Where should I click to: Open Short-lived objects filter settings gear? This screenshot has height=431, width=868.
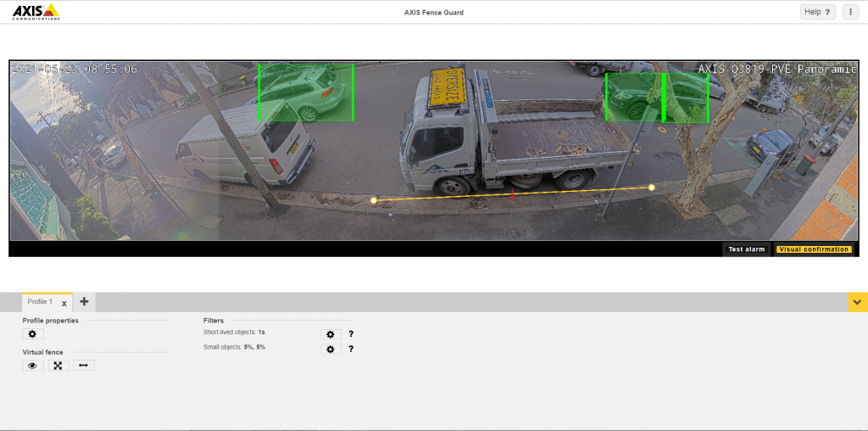(x=331, y=334)
